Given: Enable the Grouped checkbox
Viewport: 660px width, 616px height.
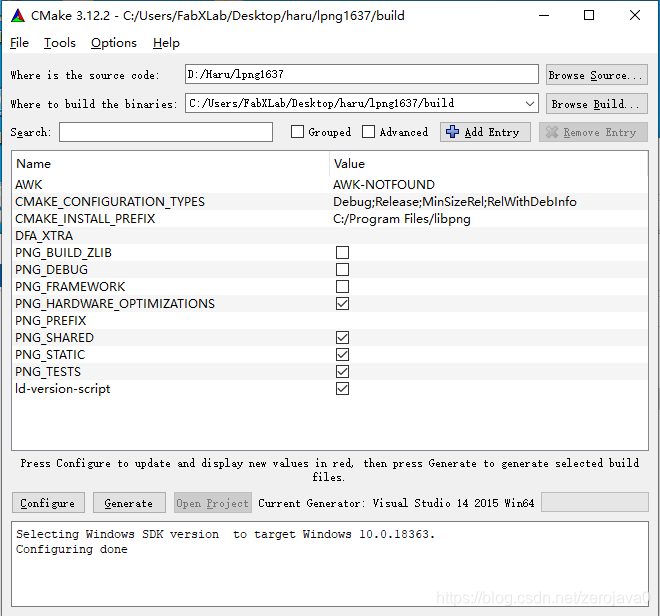Looking at the screenshot, I should pos(297,132).
